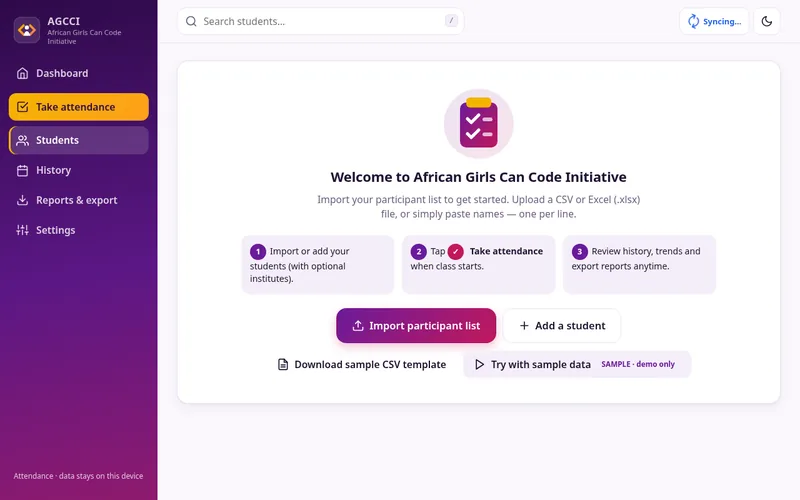Click the step 3 review history card

[639, 265]
